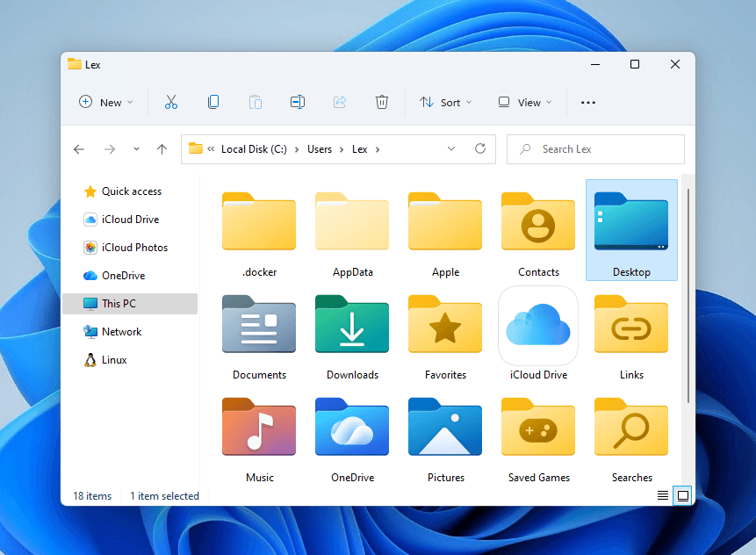The width and height of the screenshot is (756, 555).
Task: Expand chevron after Lex in path
Action: pyautogui.click(x=378, y=149)
